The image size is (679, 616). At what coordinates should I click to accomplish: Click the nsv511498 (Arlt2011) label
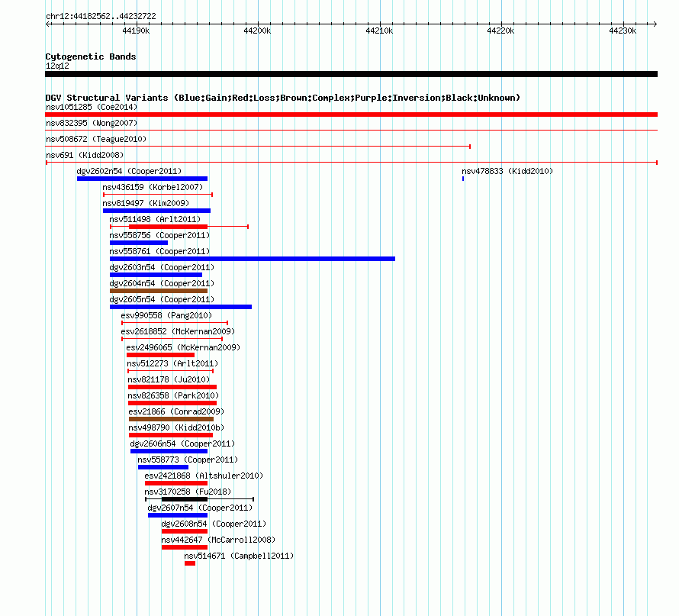155,219
